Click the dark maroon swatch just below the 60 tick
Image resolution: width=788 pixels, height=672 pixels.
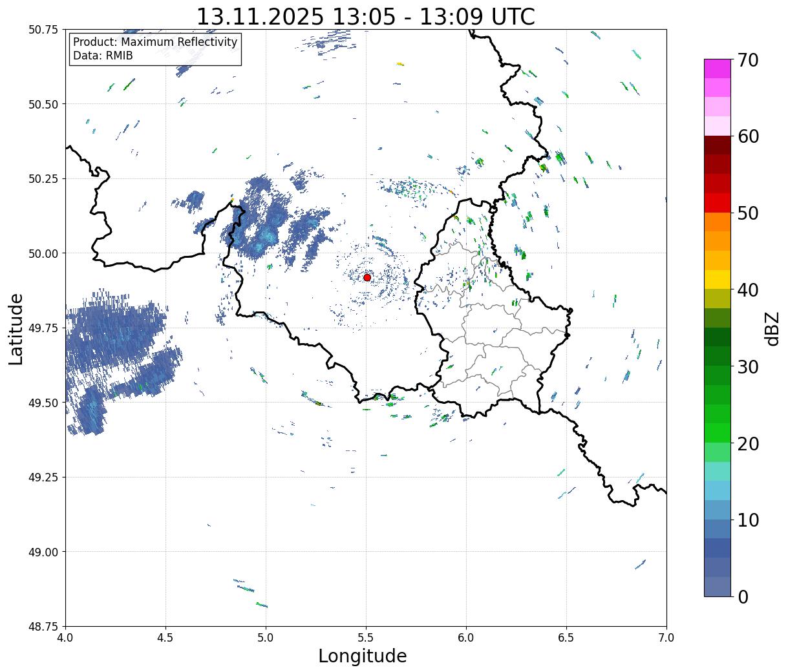coord(718,145)
